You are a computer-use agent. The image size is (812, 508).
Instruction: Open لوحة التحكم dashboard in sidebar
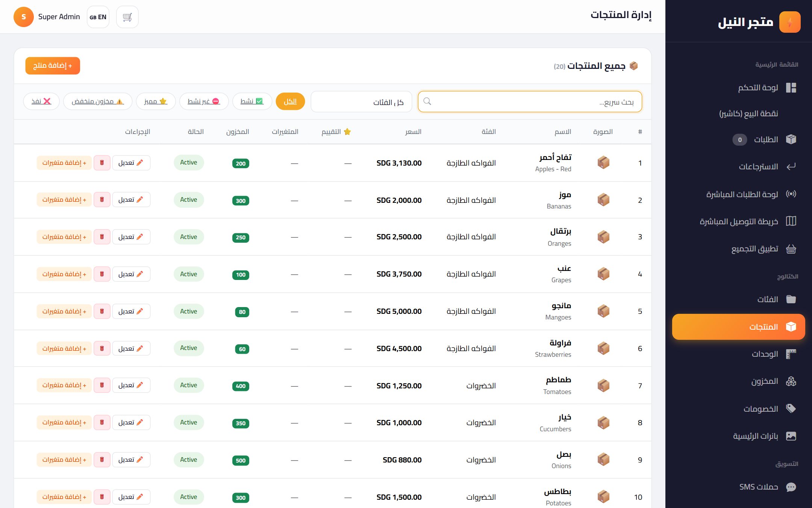point(738,88)
